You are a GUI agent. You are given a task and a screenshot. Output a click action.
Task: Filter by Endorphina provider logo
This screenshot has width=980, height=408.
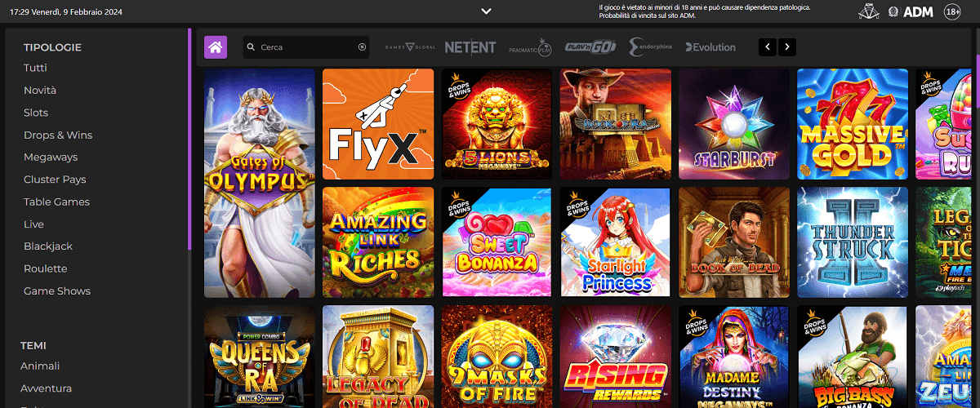(651, 47)
